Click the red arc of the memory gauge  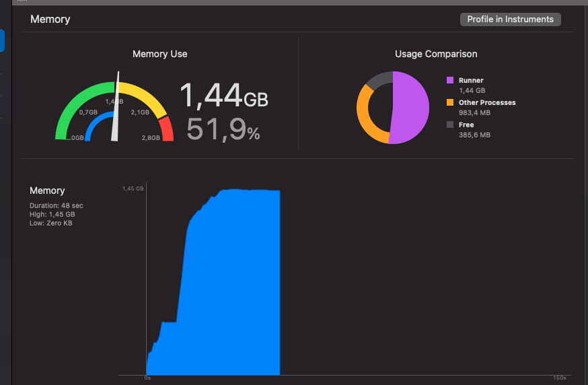(168, 129)
